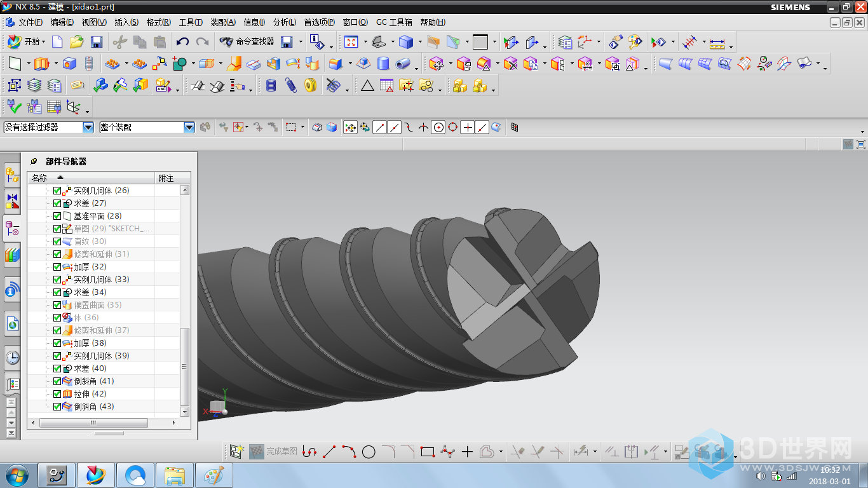Toggle checkbox for 加厚 (32)
This screenshot has width=868, height=488.
(57, 267)
